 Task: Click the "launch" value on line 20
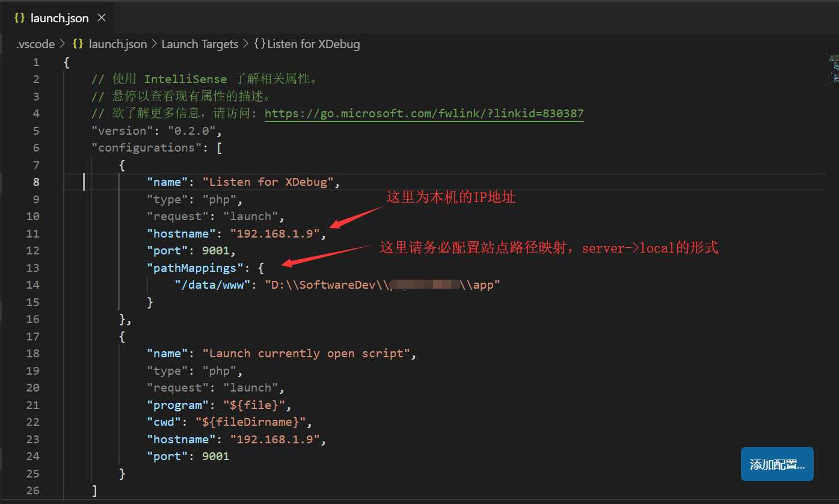[x=251, y=387]
